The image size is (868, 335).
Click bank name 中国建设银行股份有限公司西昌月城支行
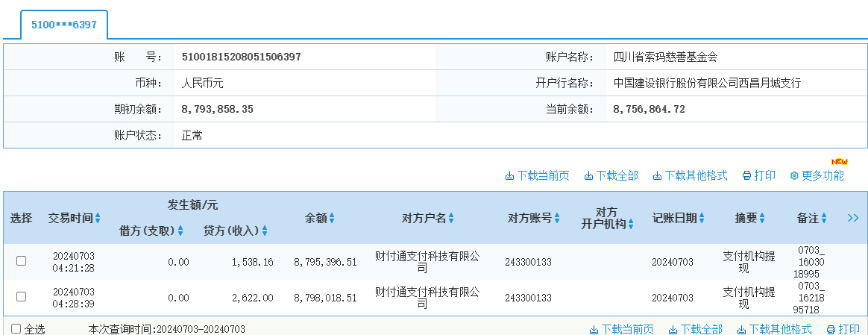[707, 83]
